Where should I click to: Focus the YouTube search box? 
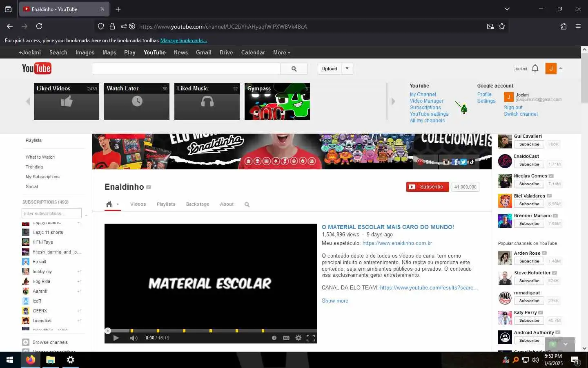pyautogui.click(x=186, y=69)
